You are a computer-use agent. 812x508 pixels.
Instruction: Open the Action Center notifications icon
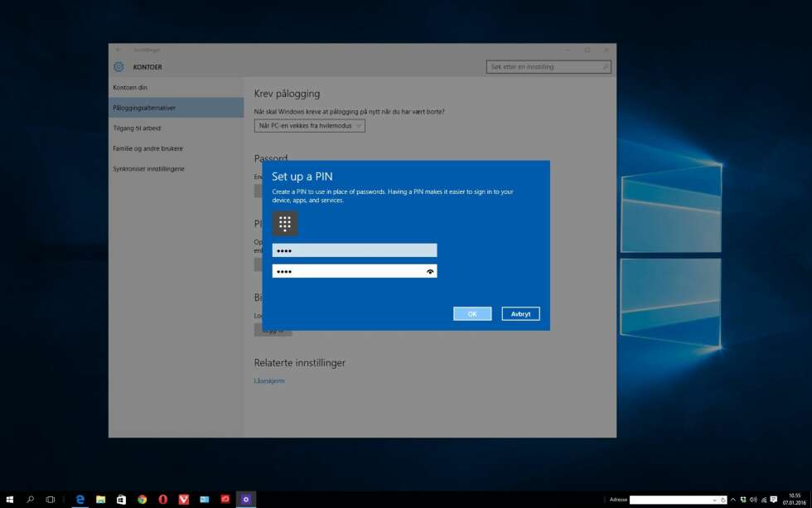coord(774,500)
